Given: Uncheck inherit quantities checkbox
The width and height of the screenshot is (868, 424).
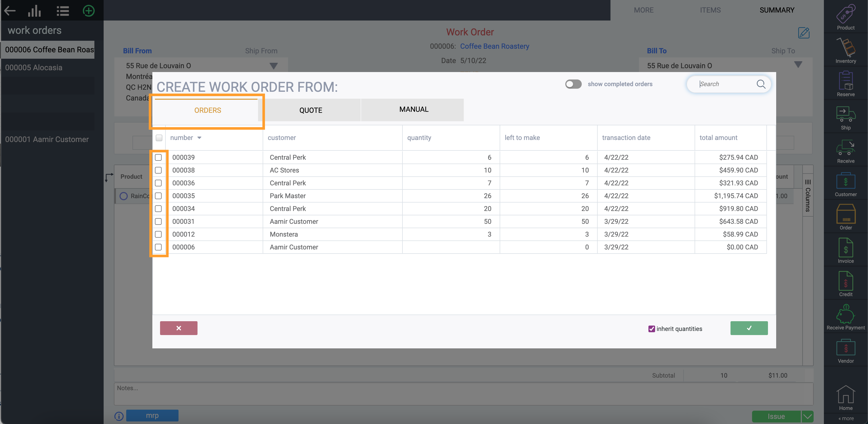Looking at the screenshot, I should (651, 329).
